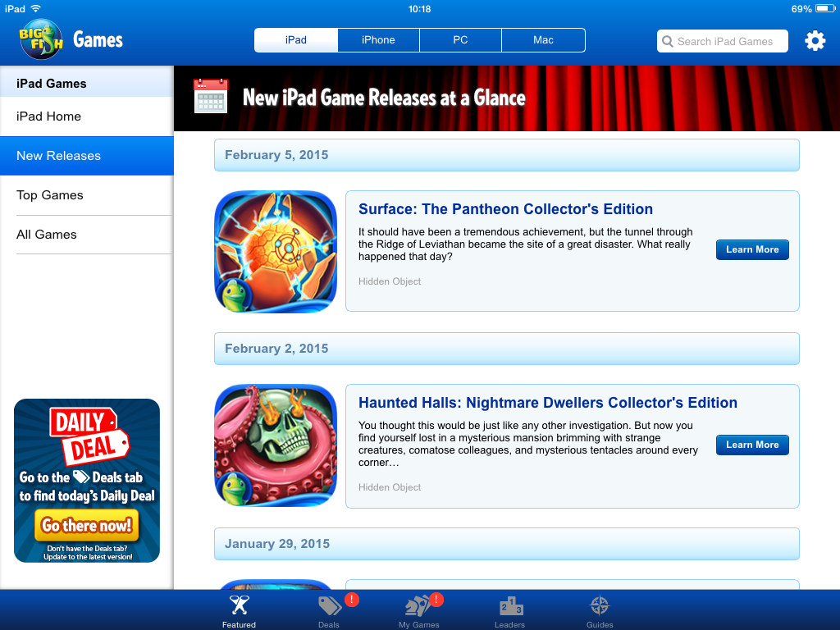
Task: Open the Deals tab in bottom bar
Action: [x=329, y=610]
